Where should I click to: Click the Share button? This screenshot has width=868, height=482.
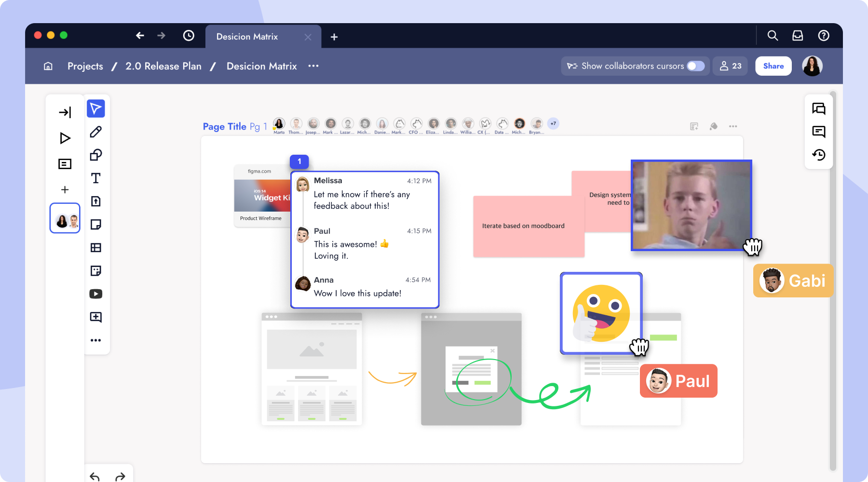click(x=773, y=66)
